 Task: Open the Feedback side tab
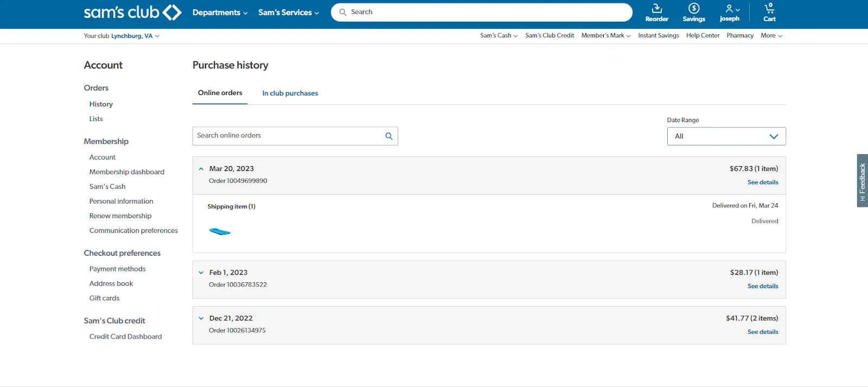click(x=862, y=181)
